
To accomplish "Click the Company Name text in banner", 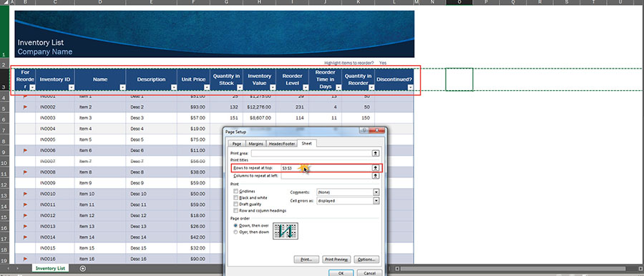I will click(x=45, y=51).
